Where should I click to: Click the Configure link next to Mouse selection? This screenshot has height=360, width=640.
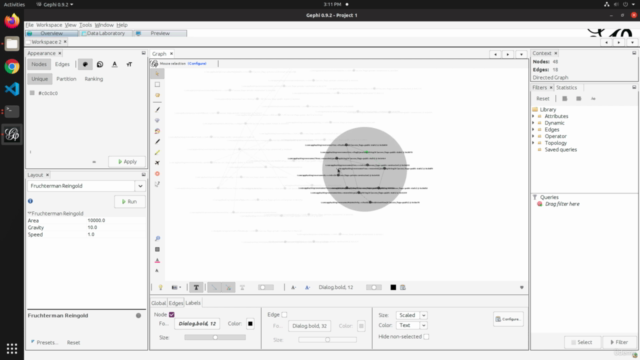click(197, 64)
